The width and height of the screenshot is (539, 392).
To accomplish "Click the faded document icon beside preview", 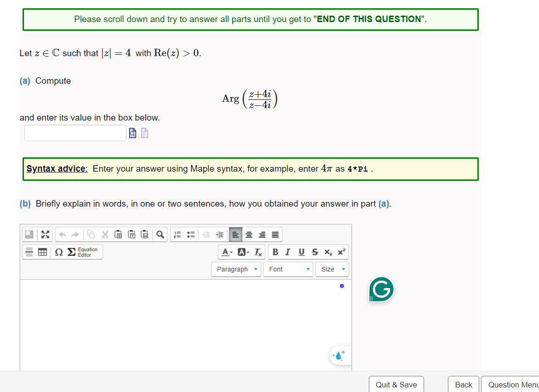I will point(145,133).
